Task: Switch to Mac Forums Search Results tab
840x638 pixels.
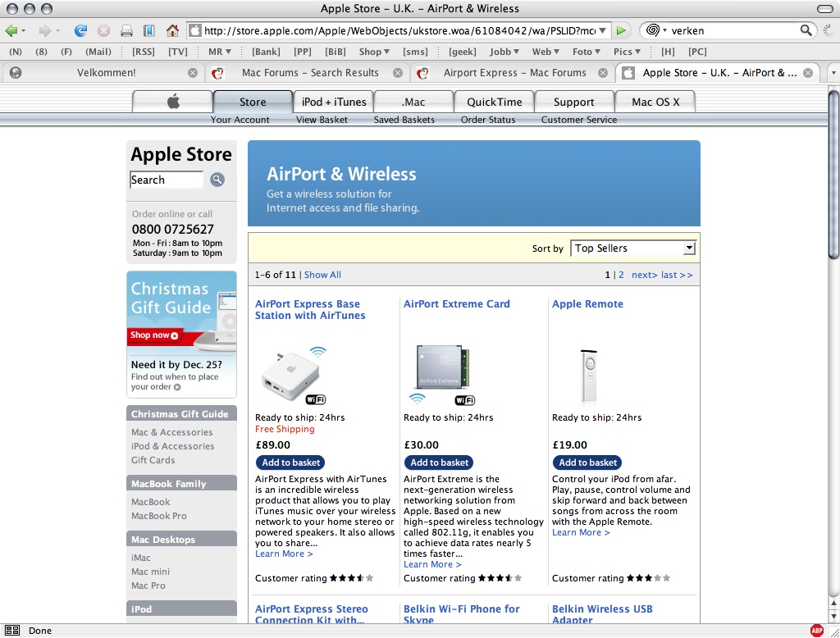Action: coord(309,73)
